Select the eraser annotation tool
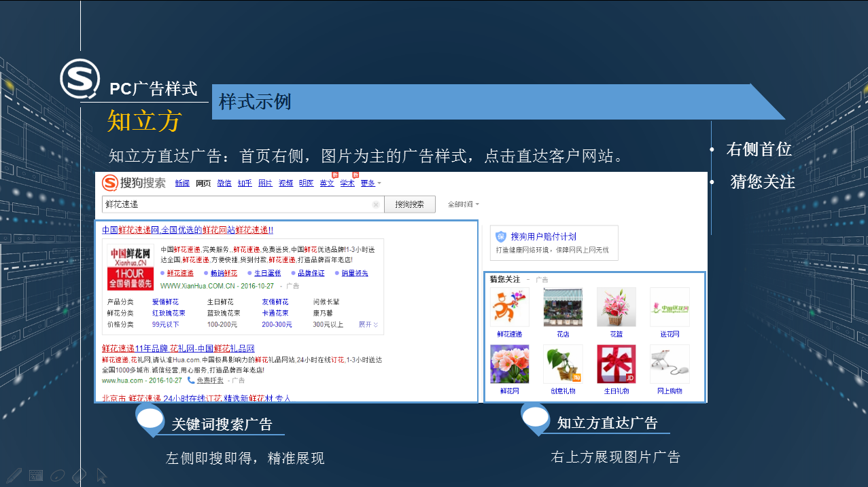 click(x=80, y=475)
